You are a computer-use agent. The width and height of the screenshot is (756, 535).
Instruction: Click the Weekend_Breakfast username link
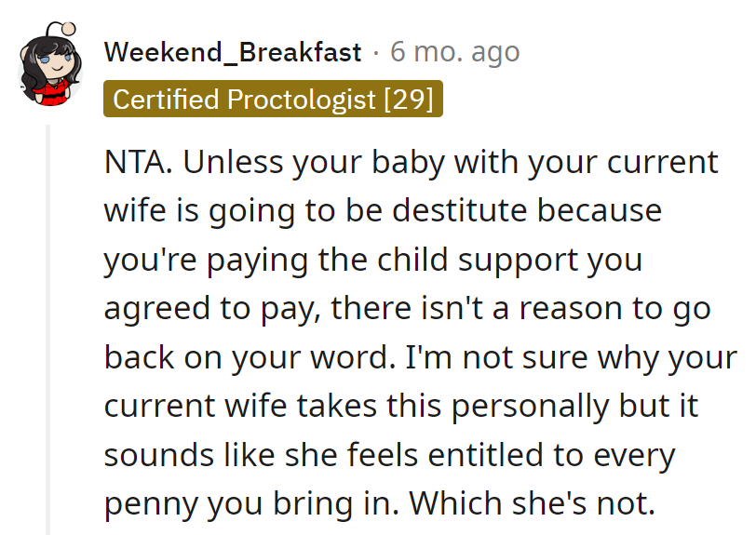coord(232,52)
